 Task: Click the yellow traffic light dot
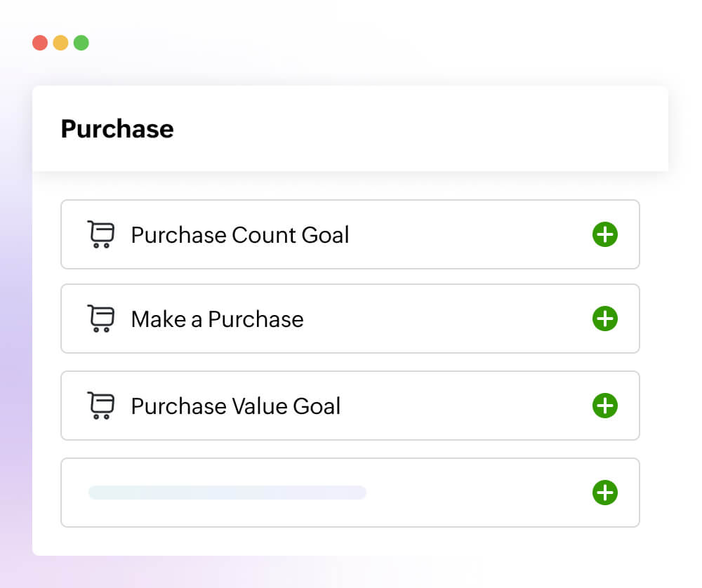[x=60, y=42]
